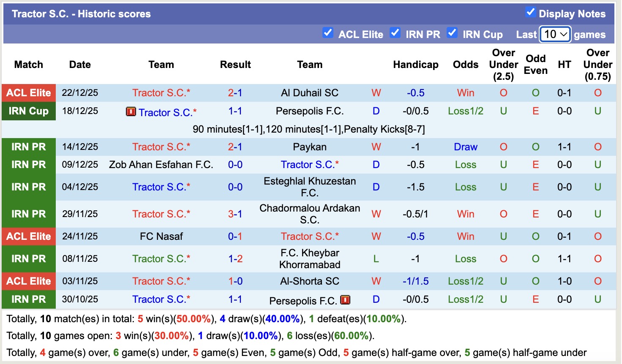Screen dimensions: 622x364
Task: Click the Al-Shorta SC team name
Action: (x=310, y=281)
